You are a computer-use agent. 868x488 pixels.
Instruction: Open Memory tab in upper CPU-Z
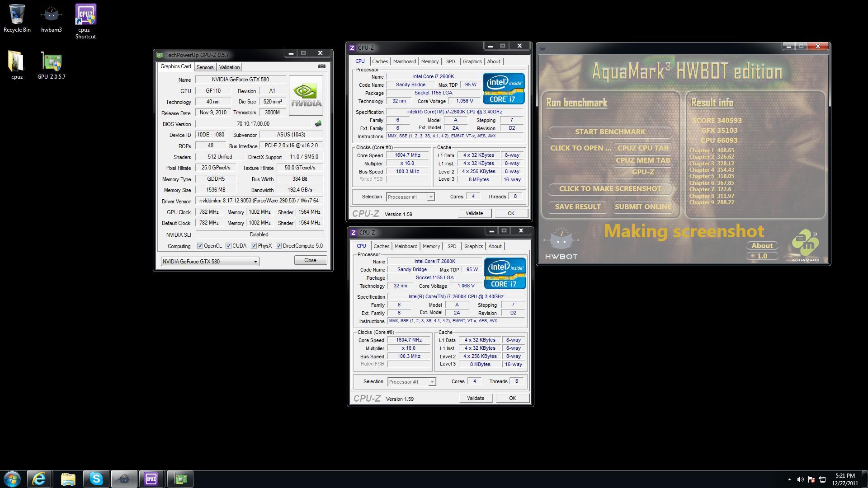(429, 61)
